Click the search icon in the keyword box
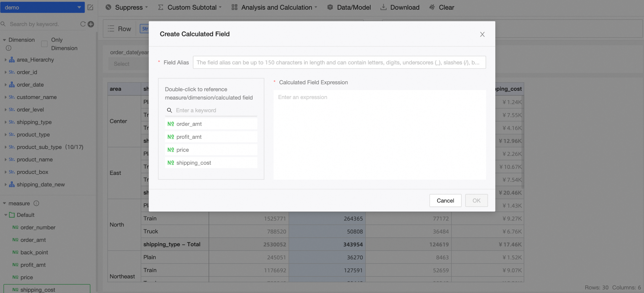Image resolution: width=644 pixels, height=293 pixels. pyautogui.click(x=169, y=110)
